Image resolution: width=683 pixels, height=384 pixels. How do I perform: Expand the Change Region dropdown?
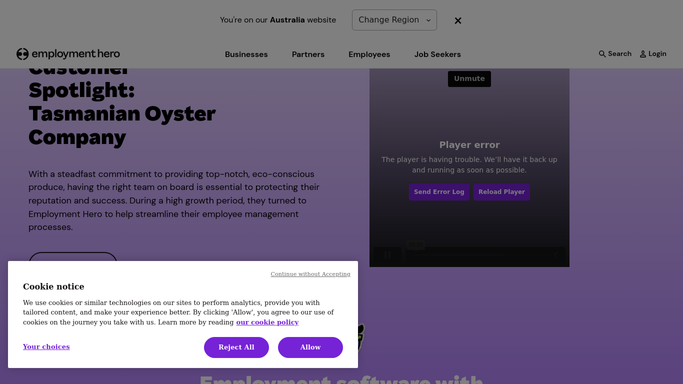tap(394, 20)
